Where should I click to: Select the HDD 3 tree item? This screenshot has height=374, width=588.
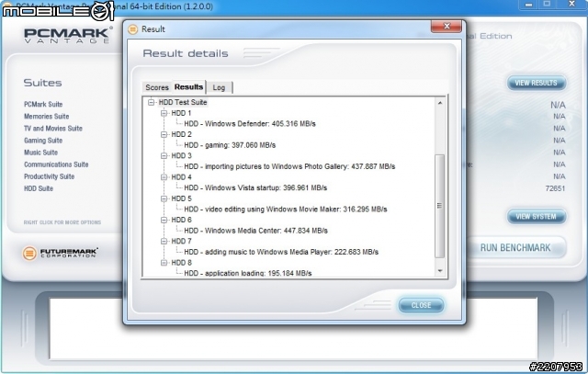181,155
